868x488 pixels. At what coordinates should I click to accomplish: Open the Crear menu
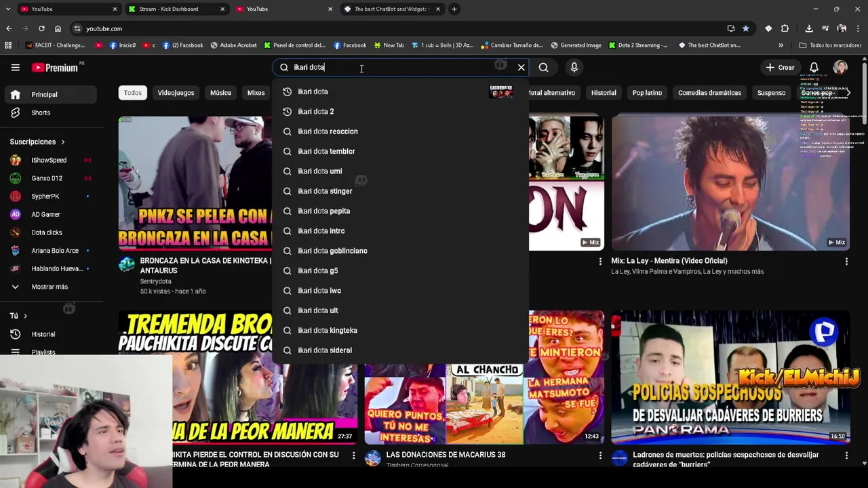tap(780, 67)
